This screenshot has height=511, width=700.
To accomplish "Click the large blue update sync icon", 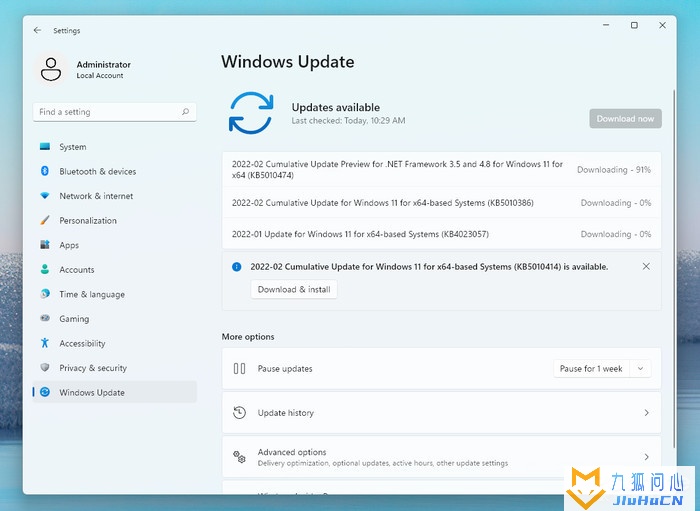I will point(251,113).
